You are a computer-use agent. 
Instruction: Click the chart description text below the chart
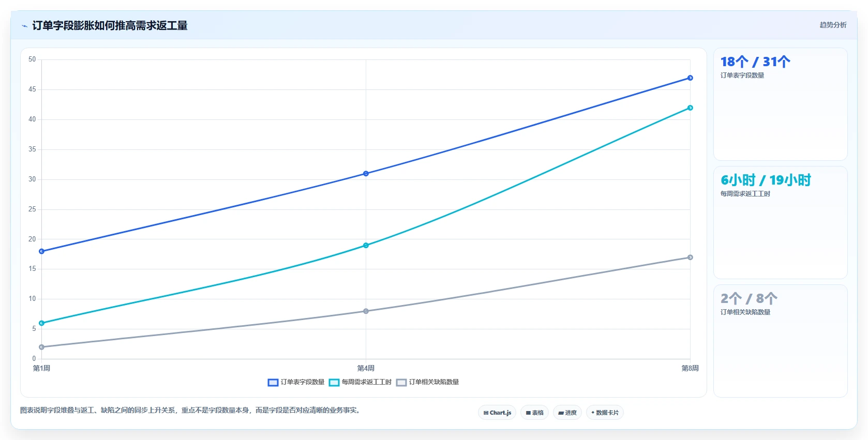[190, 410]
